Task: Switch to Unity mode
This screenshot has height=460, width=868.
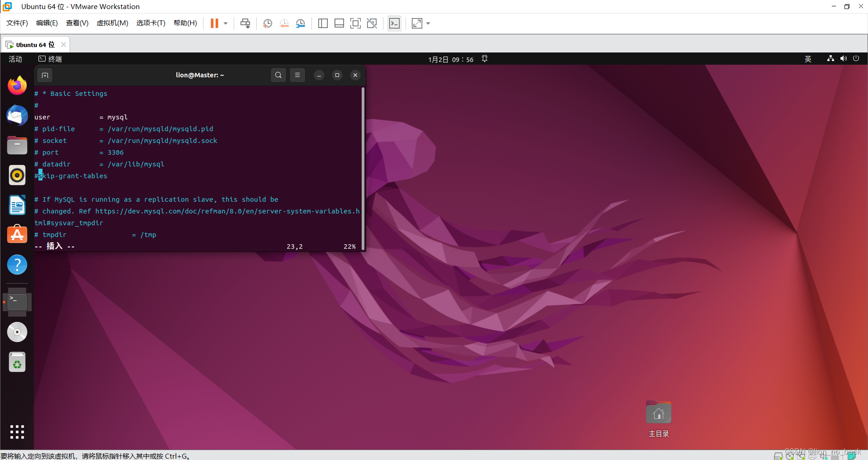Action: (372, 23)
